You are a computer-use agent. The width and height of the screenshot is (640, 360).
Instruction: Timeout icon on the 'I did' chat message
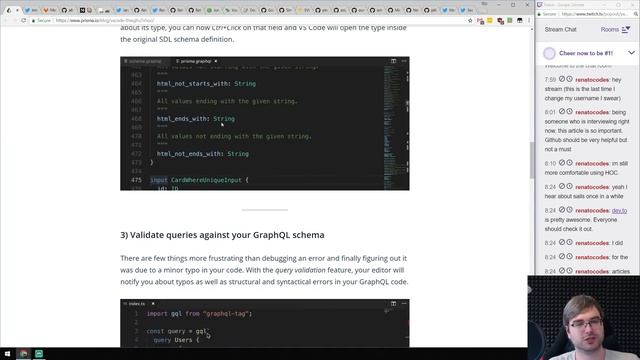coord(569,242)
